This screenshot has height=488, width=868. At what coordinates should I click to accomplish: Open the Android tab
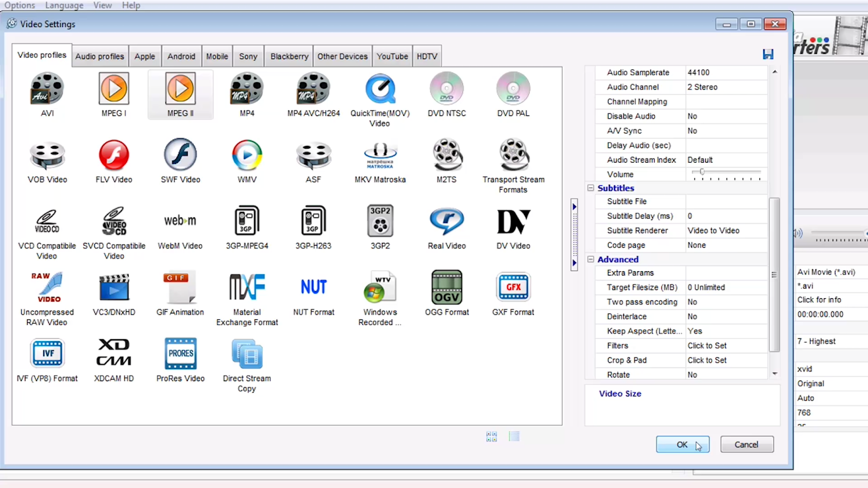pos(181,56)
